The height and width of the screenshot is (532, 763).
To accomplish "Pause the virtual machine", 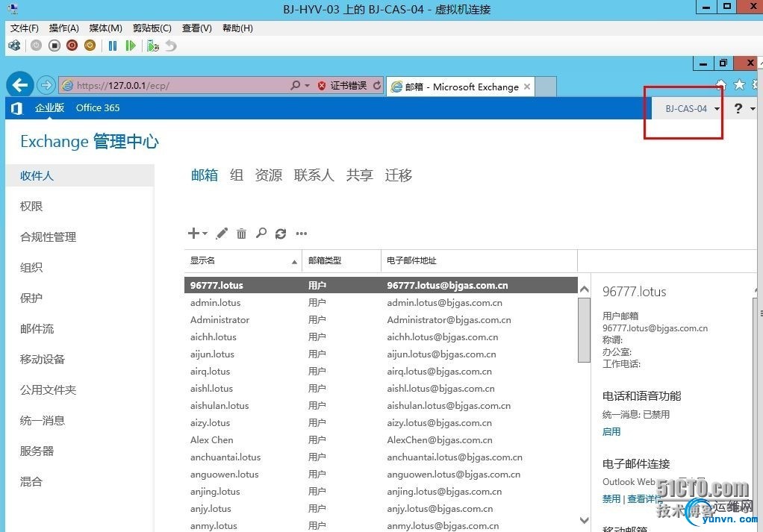I will pyautogui.click(x=113, y=46).
